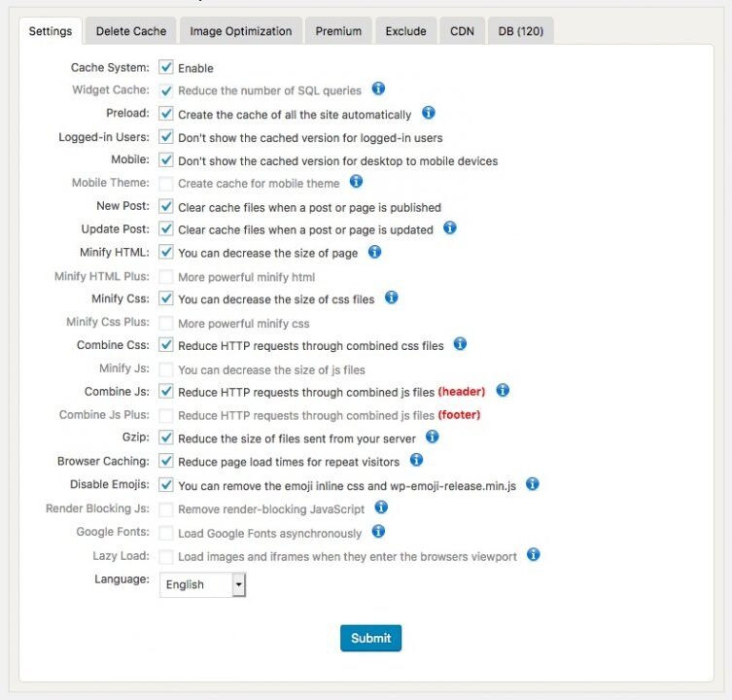The image size is (732, 700).
Task: Click info icon next to Lazy Load
Action: (534, 555)
